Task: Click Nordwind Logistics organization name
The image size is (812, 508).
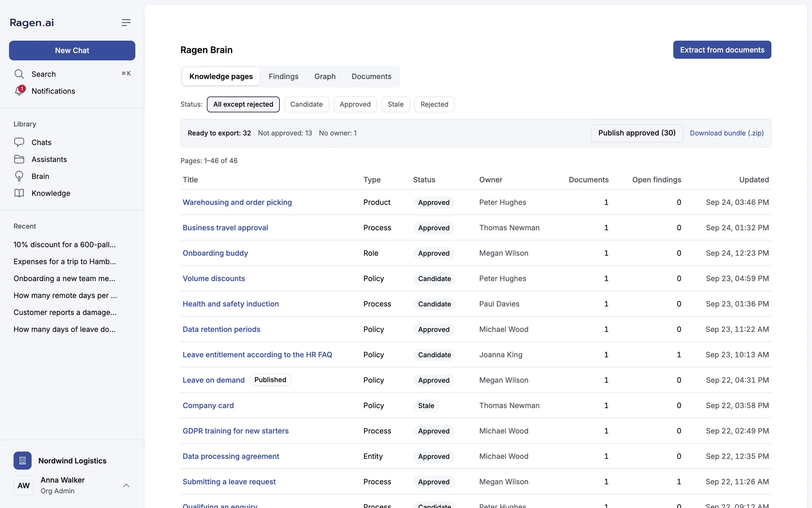Action: (72, 461)
